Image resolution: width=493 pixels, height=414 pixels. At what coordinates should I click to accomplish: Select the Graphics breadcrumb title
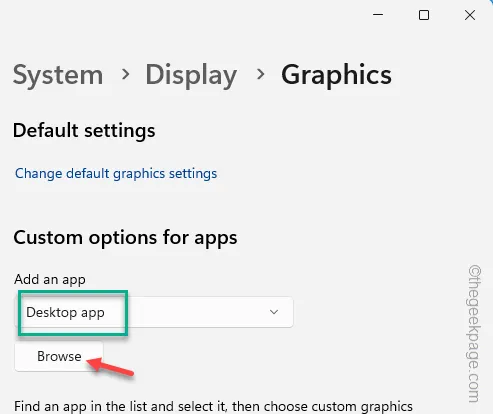click(x=336, y=75)
